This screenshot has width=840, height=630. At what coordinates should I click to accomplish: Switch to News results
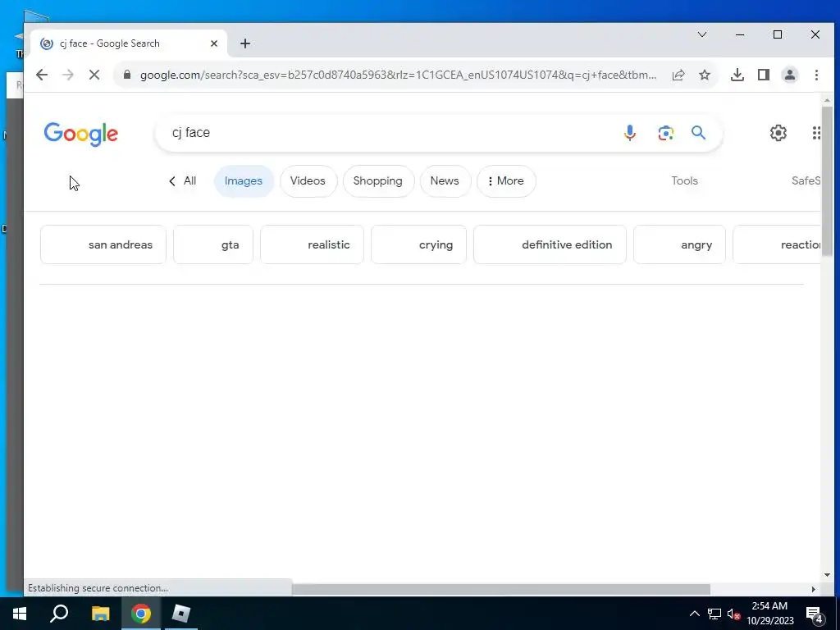click(445, 181)
